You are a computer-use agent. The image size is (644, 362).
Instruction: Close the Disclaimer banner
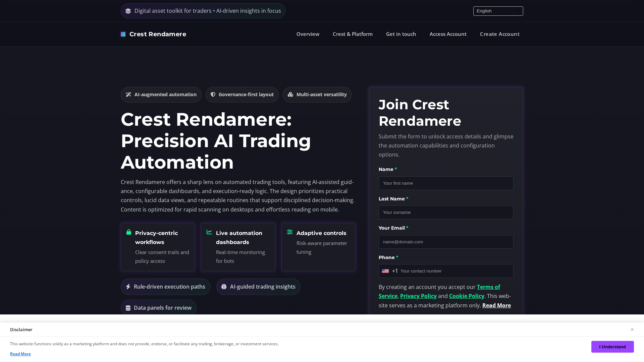click(x=632, y=329)
